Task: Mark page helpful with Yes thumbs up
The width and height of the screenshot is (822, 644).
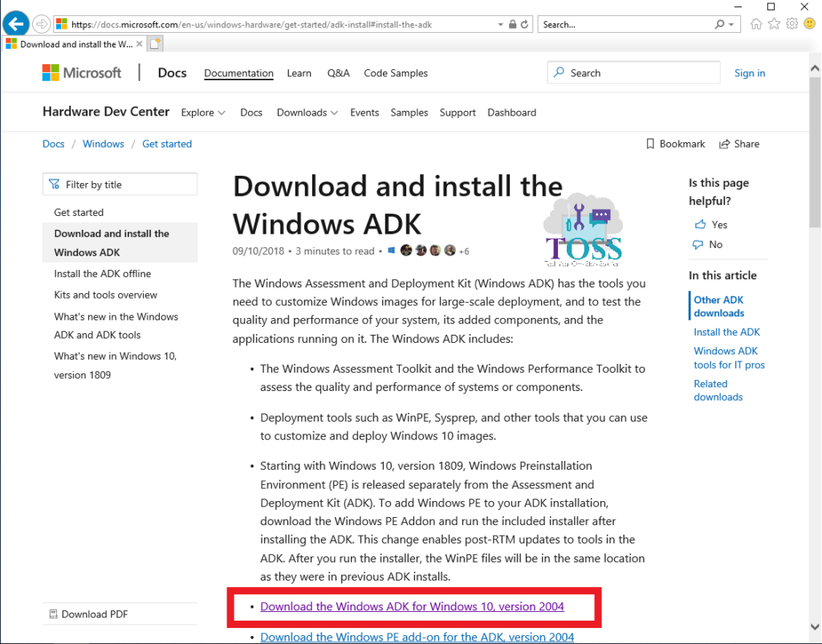Action: point(710,224)
